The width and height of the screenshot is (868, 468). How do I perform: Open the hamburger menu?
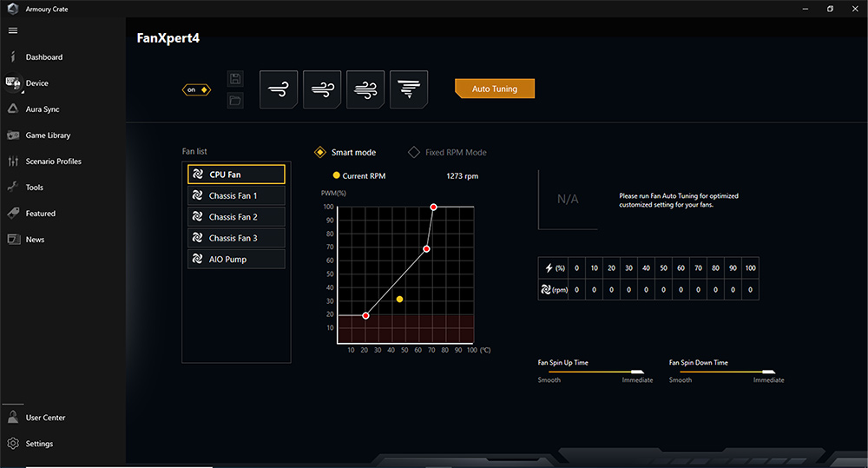(x=13, y=30)
